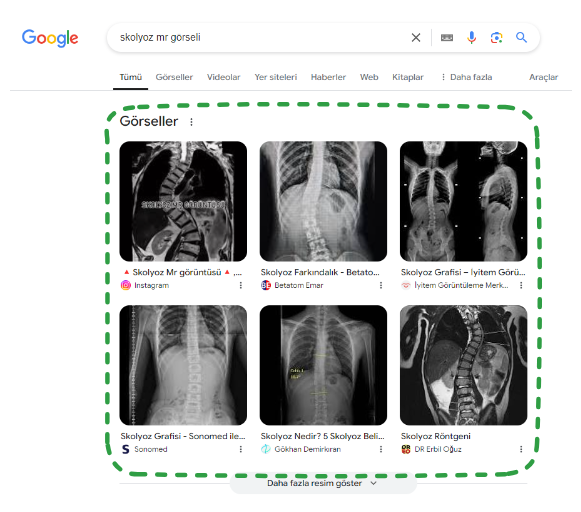The width and height of the screenshot is (581, 512).
Task: Switch to the Videolar tab
Action: pos(223,77)
